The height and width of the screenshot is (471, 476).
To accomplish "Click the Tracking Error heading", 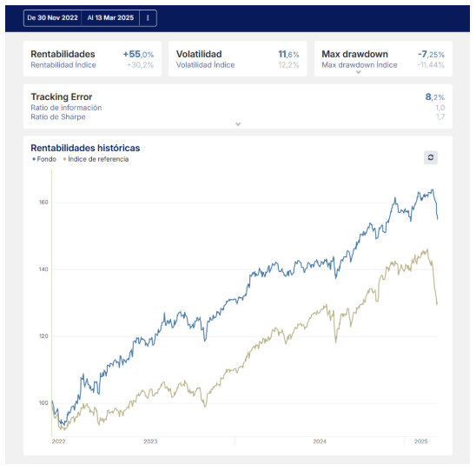I will 62,96.
